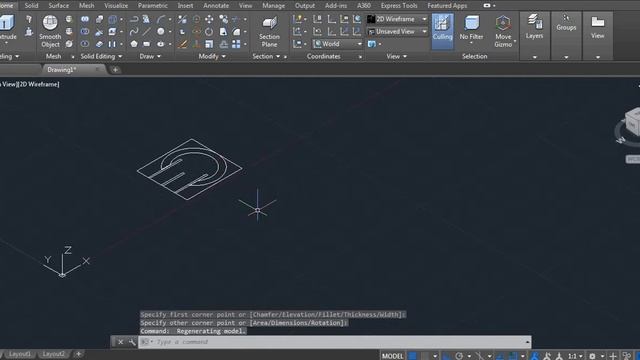Expand the Section panel title
The height and width of the screenshot is (360, 640).
[266, 56]
